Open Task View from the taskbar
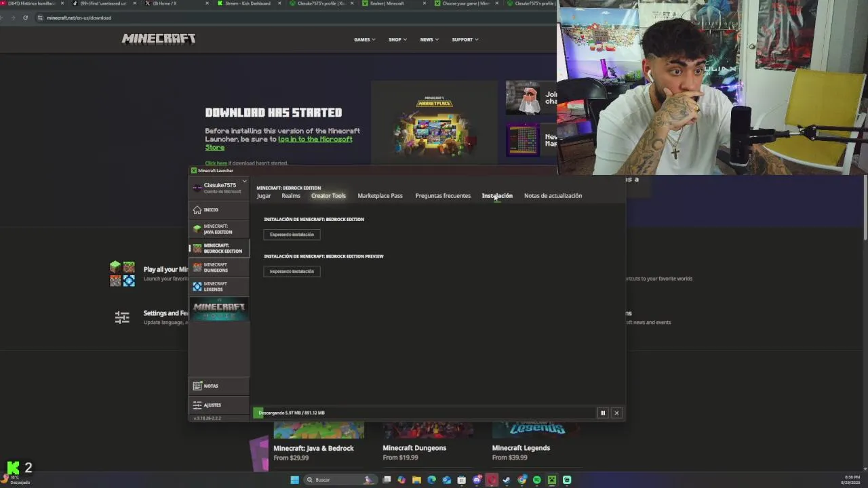 tap(387, 480)
